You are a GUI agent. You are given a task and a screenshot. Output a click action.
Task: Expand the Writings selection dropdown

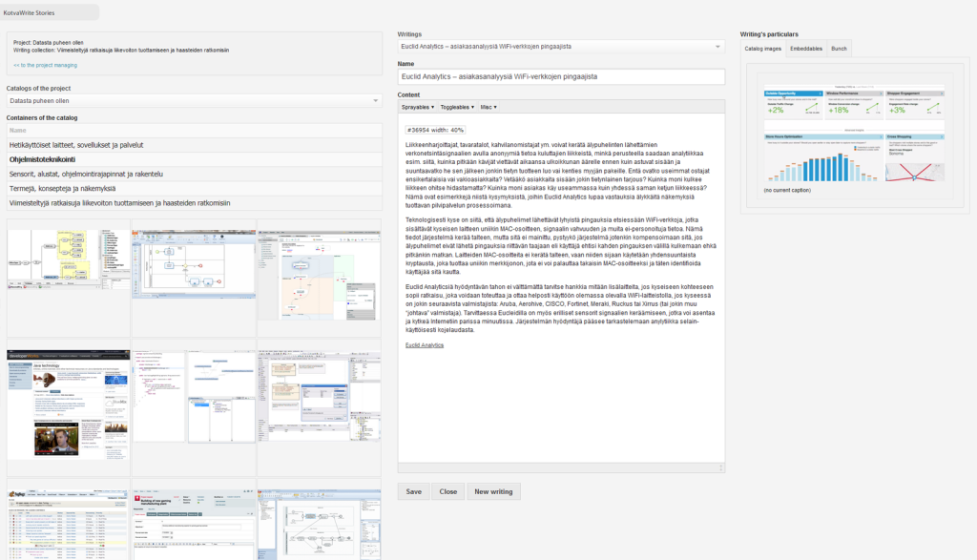[561, 47]
